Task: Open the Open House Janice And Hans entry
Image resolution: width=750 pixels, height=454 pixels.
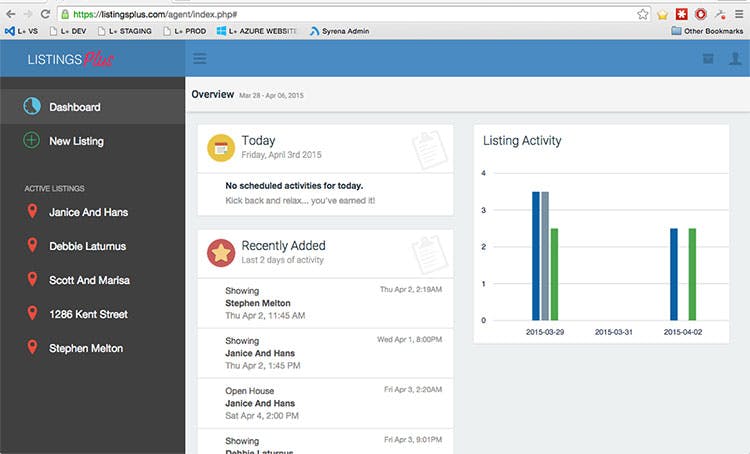Action: (325, 403)
